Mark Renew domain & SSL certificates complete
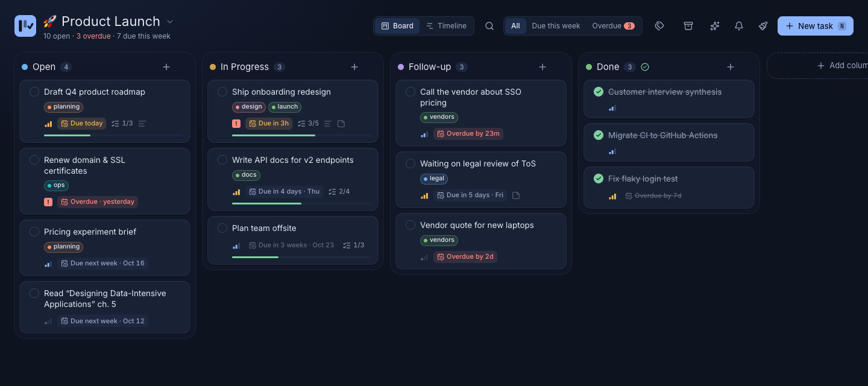 (x=34, y=160)
